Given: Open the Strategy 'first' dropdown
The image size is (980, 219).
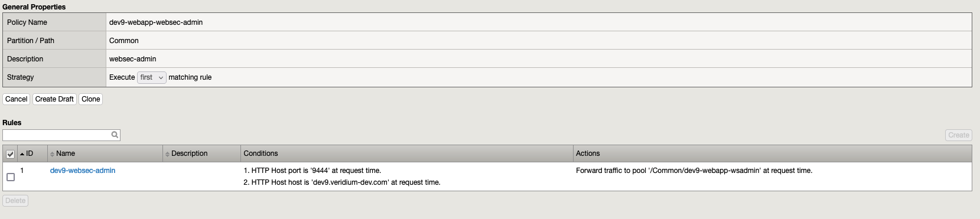Looking at the screenshot, I should tap(152, 77).
